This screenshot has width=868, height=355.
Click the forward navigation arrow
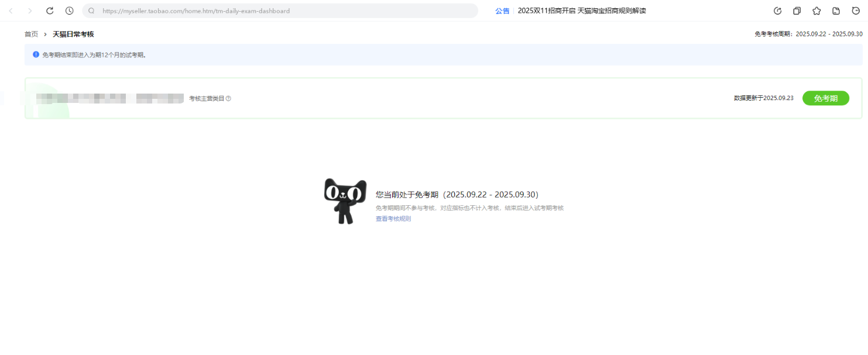click(30, 11)
